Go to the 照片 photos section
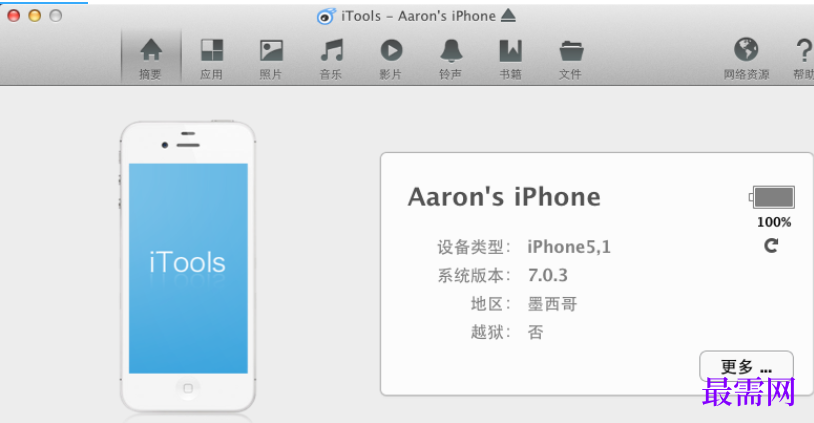 pos(271,59)
